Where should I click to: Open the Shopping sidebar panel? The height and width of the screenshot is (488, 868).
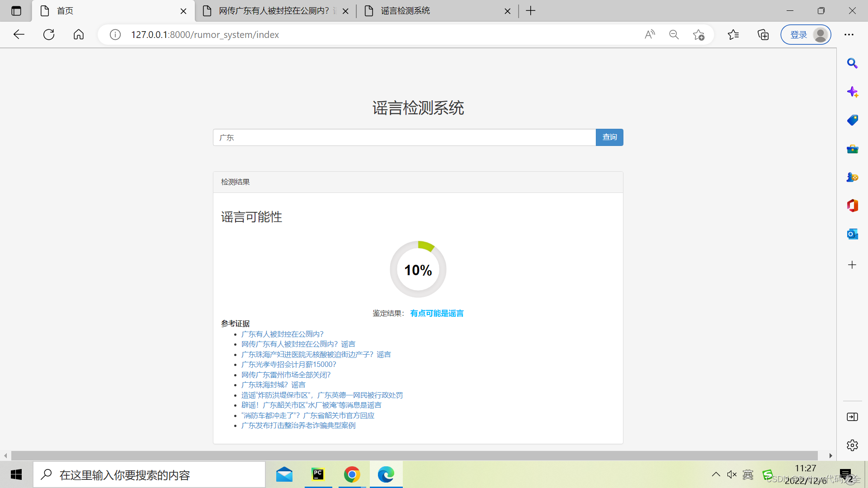pyautogui.click(x=852, y=120)
